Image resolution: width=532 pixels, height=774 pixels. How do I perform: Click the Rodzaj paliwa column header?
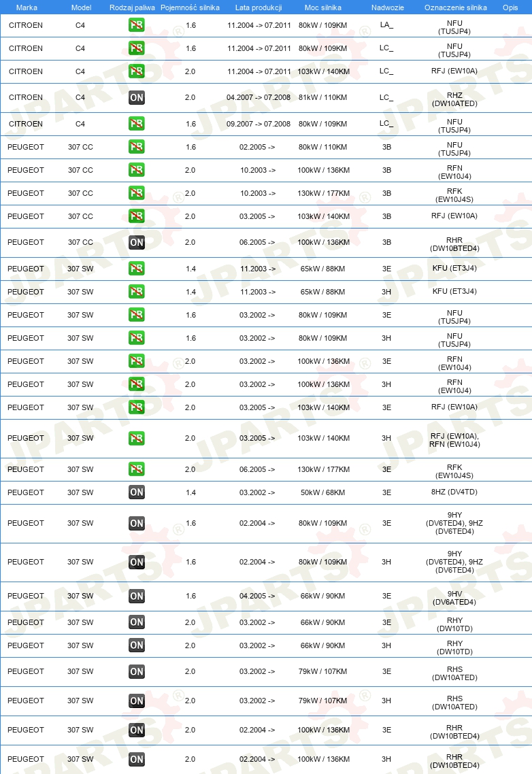click(x=132, y=7)
